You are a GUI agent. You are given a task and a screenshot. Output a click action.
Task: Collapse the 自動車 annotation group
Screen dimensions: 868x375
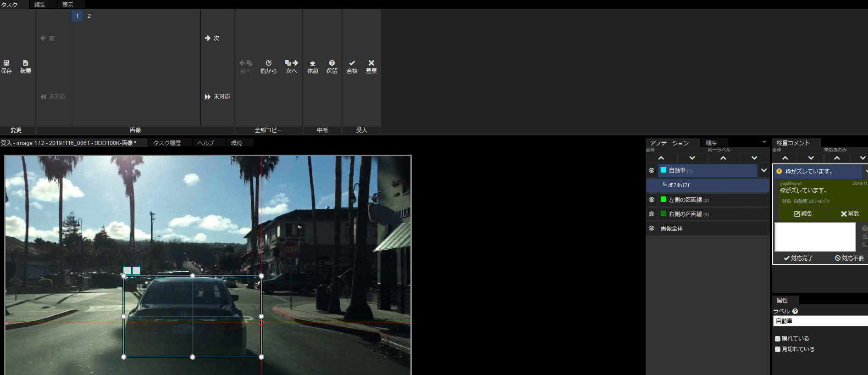coord(764,170)
